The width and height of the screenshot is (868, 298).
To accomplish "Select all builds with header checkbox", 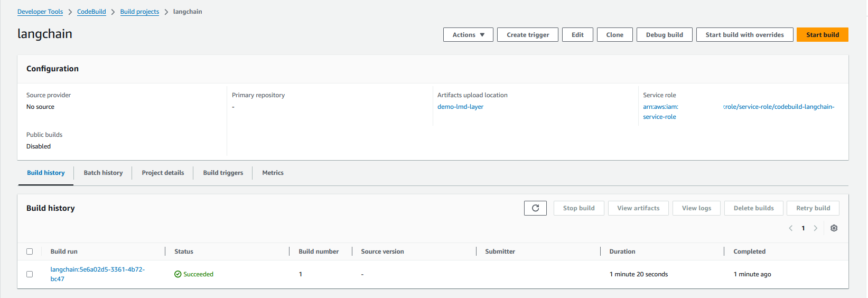I will 30,252.
